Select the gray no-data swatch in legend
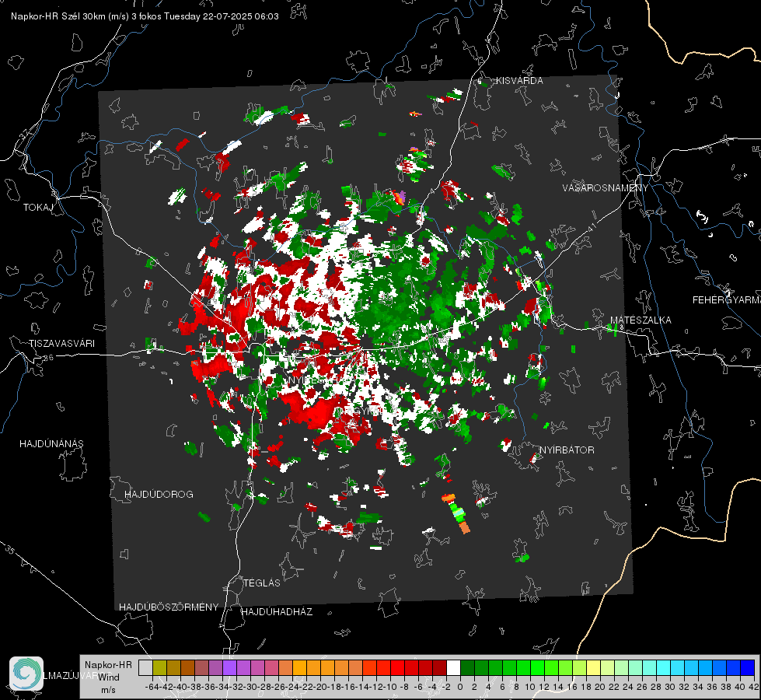 (145, 667)
